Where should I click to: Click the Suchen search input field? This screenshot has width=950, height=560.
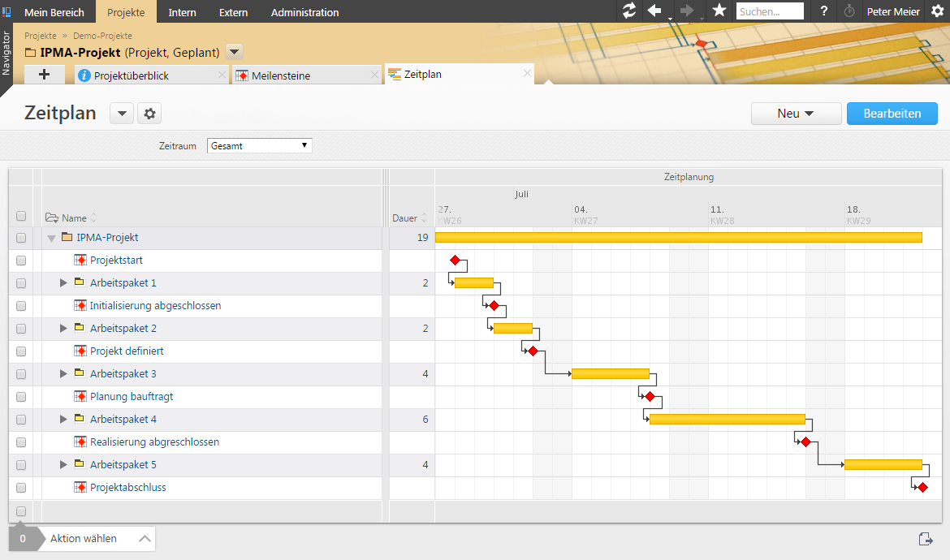click(769, 11)
